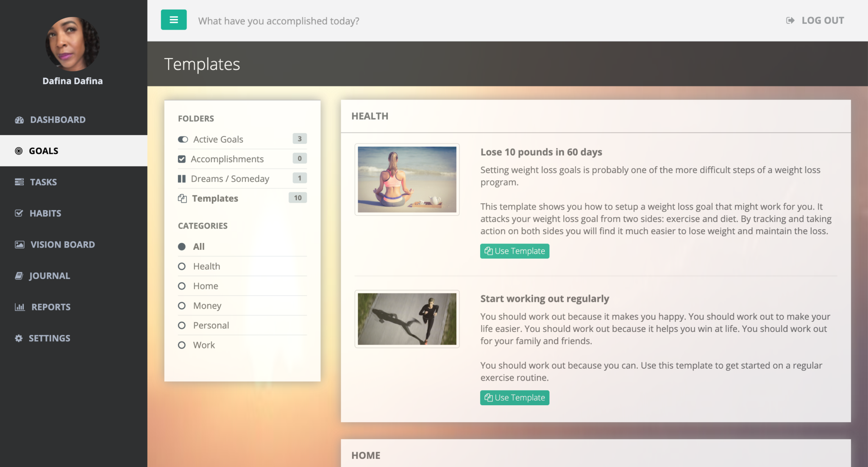Click the Dashboard gauge icon in sidebar
868x467 pixels.
tap(19, 120)
